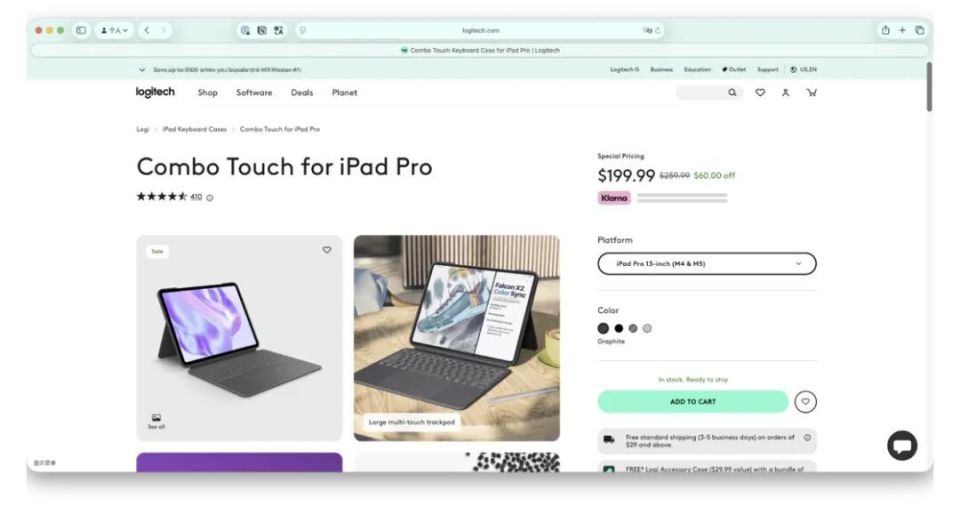
Task: Click the account profile icon
Action: pyautogui.click(x=786, y=92)
